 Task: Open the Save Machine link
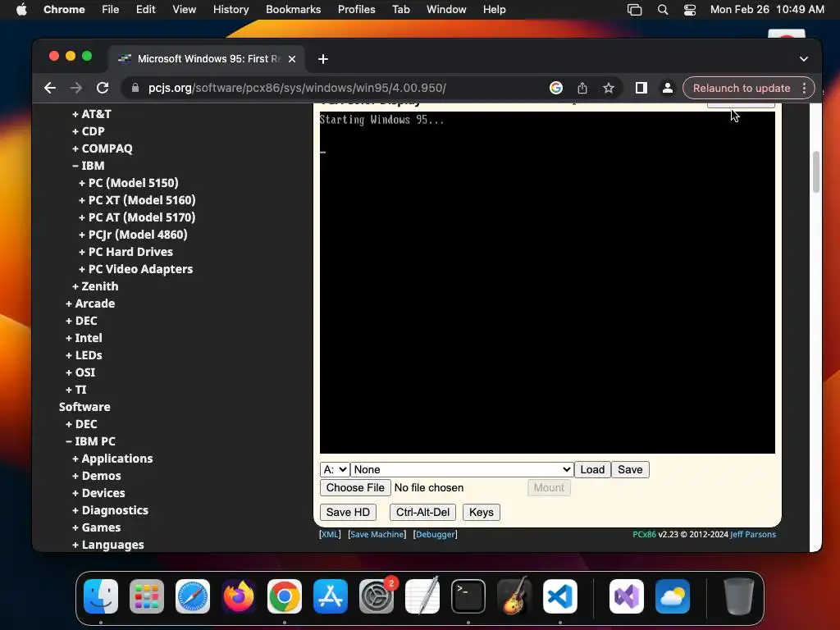pyautogui.click(x=377, y=535)
